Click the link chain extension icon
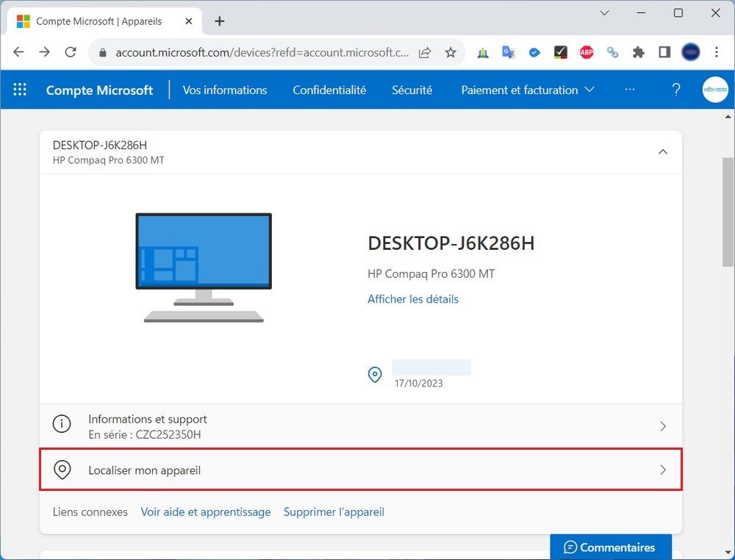 tap(612, 52)
